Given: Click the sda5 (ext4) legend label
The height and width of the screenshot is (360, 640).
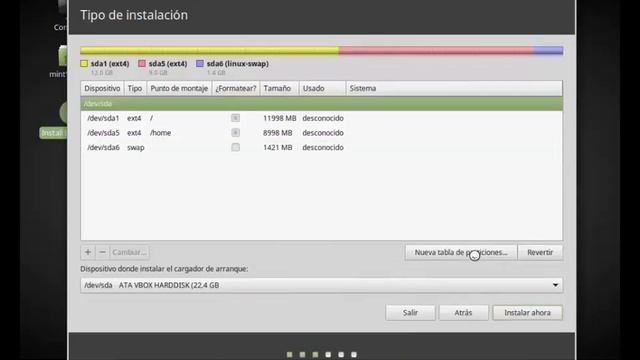Looking at the screenshot, I should click(168, 64).
